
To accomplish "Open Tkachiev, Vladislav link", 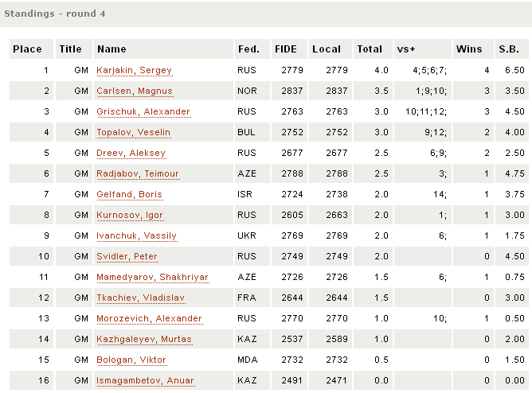I will tap(139, 298).
